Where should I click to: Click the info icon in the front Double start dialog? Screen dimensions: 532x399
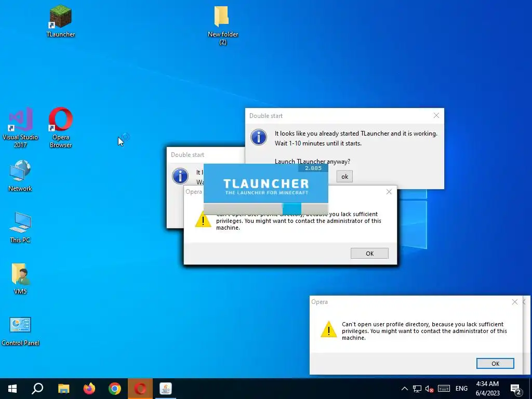tap(259, 137)
